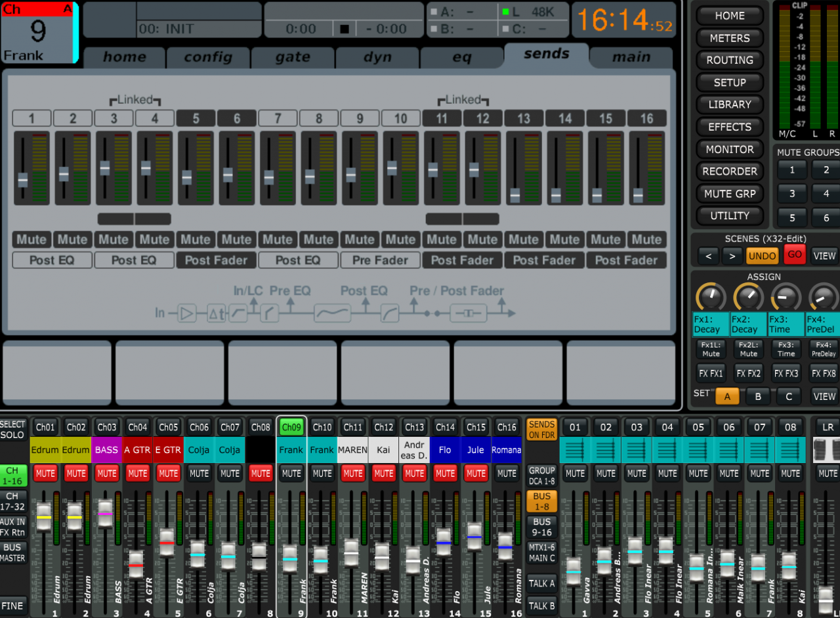This screenshot has height=618, width=840.
Task: Click the send 7 level fader
Action: point(269,177)
